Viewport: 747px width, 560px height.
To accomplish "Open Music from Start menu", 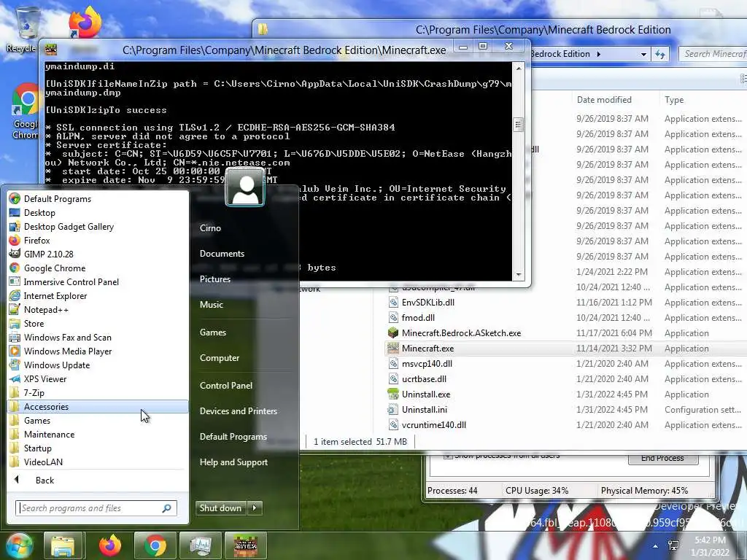I will [x=211, y=305].
